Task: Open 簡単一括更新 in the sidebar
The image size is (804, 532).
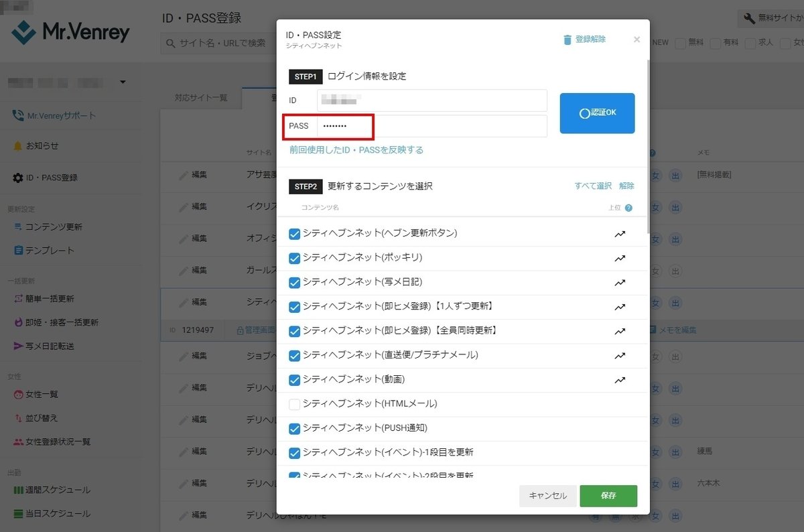Action: 44,299
